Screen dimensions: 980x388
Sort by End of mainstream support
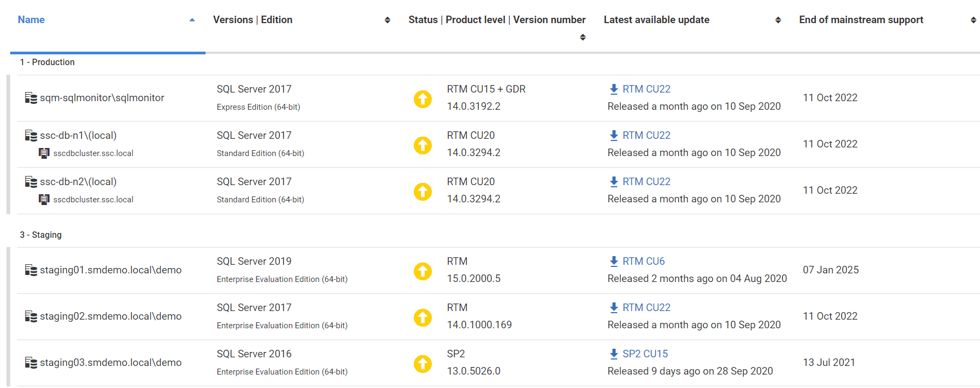click(x=861, y=20)
